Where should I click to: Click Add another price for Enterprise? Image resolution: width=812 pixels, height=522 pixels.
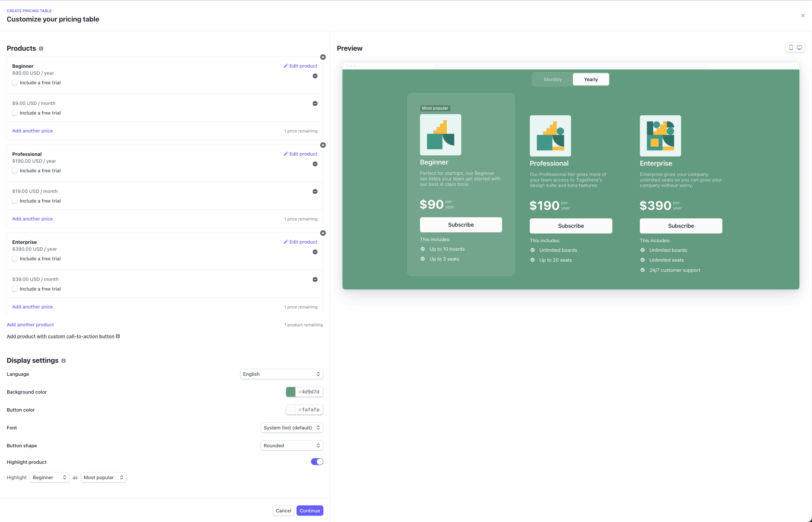[x=32, y=307]
